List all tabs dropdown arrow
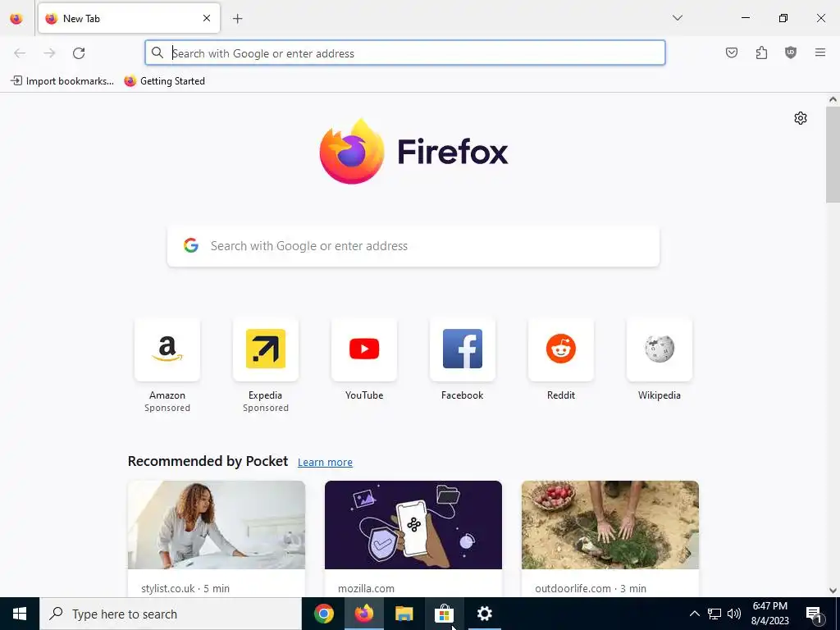The image size is (840, 630). click(x=678, y=18)
